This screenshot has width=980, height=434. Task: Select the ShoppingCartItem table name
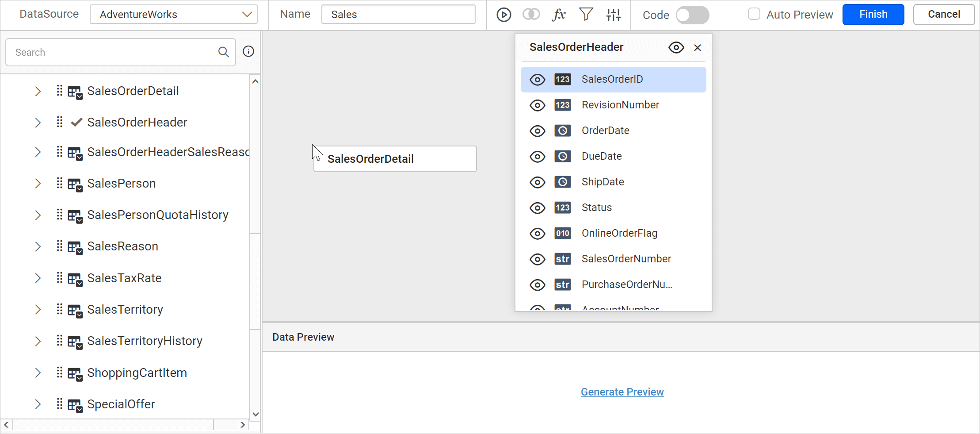click(x=137, y=373)
